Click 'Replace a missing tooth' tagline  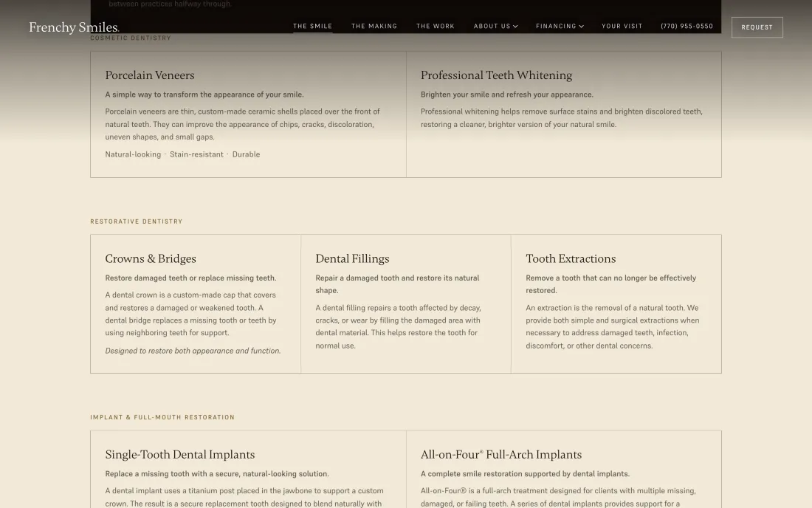pos(217,474)
